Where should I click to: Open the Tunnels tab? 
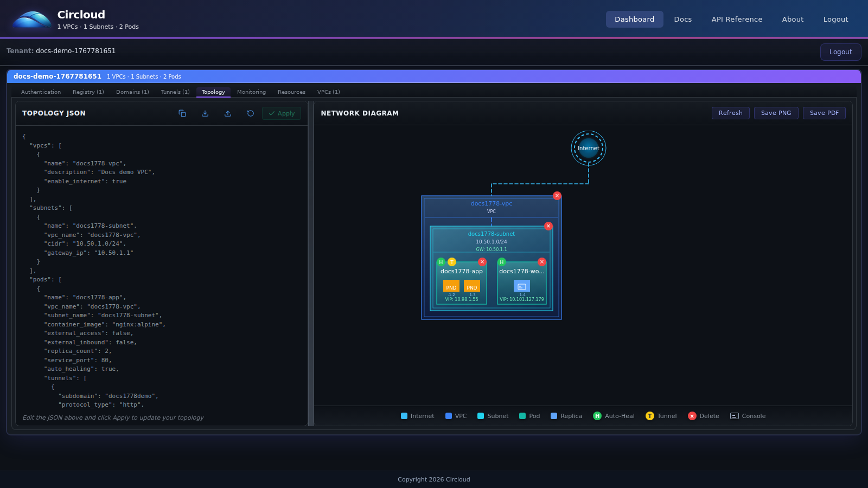pos(175,92)
